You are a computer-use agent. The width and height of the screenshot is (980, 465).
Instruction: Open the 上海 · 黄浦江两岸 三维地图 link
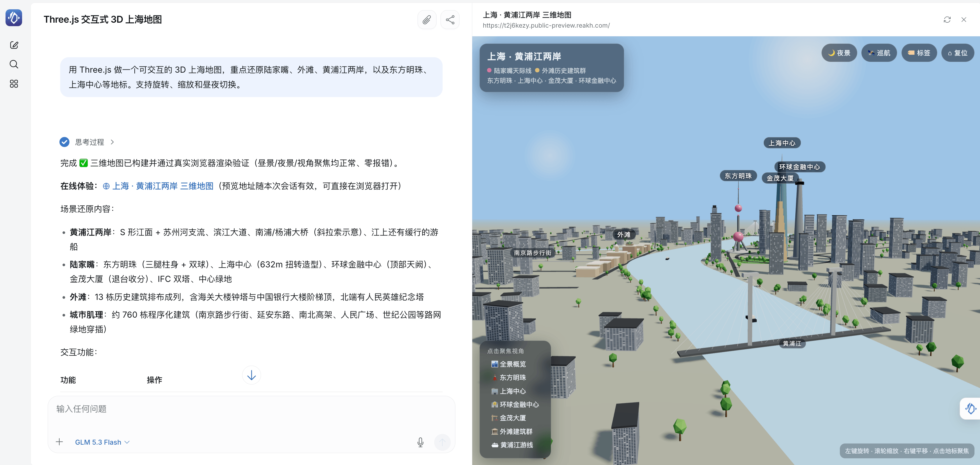point(158,186)
